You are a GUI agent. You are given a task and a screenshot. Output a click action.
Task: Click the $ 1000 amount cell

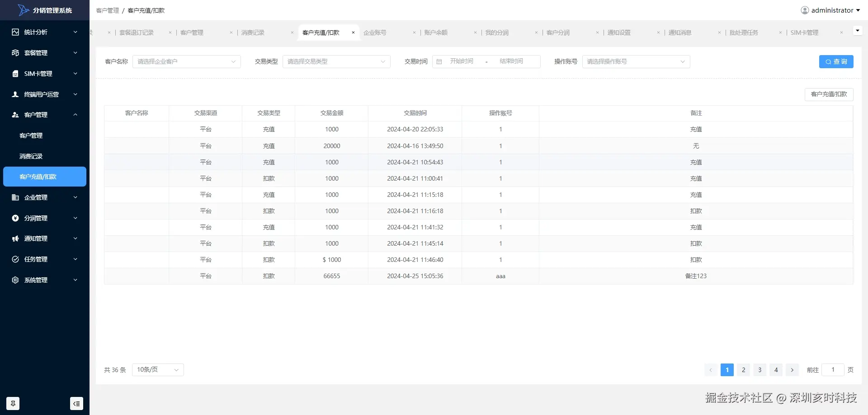pyautogui.click(x=332, y=260)
